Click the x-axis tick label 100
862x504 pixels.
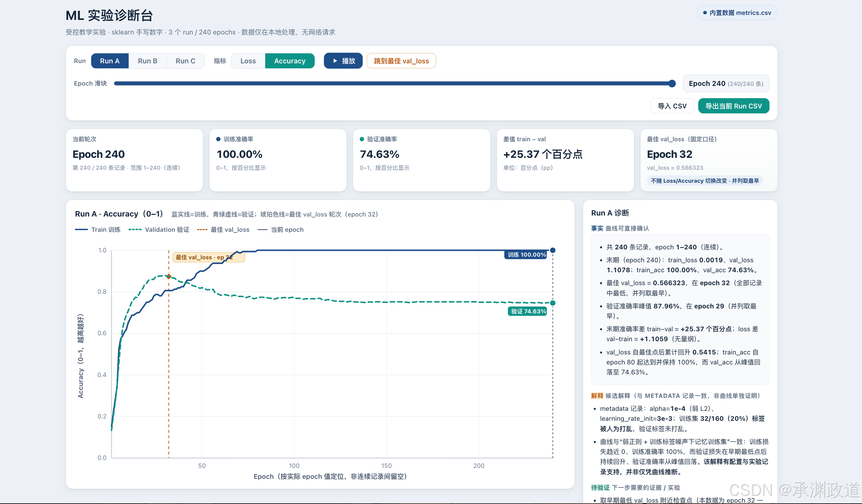[294, 466]
